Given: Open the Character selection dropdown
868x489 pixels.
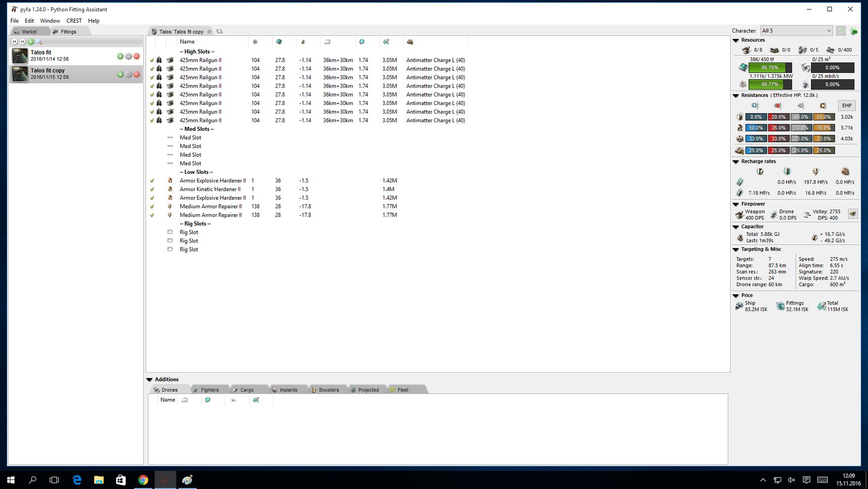Looking at the screenshot, I should [796, 31].
